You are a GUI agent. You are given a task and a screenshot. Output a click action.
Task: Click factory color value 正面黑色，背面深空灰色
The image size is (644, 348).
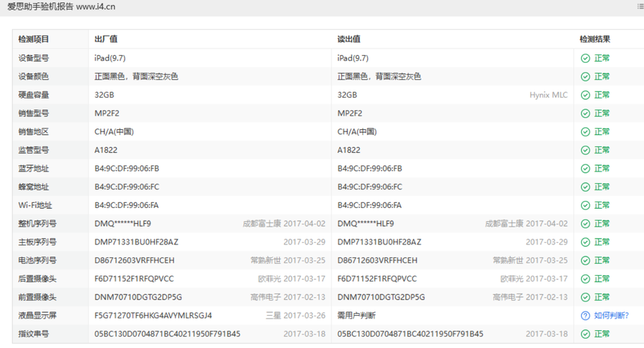[137, 76]
